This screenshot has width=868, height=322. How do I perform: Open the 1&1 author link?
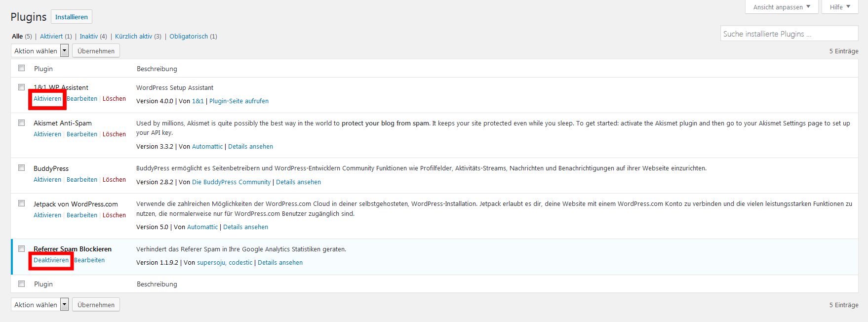coord(198,101)
